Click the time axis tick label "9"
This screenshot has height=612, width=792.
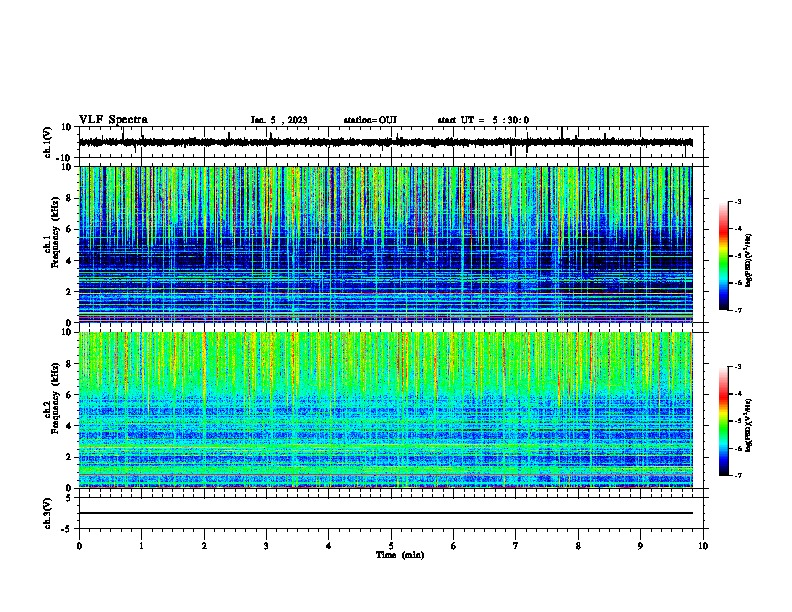point(640,546)
